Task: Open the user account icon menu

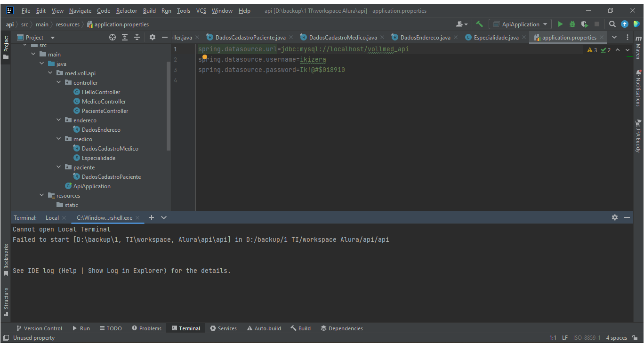Action: click(x=461, y=24)
